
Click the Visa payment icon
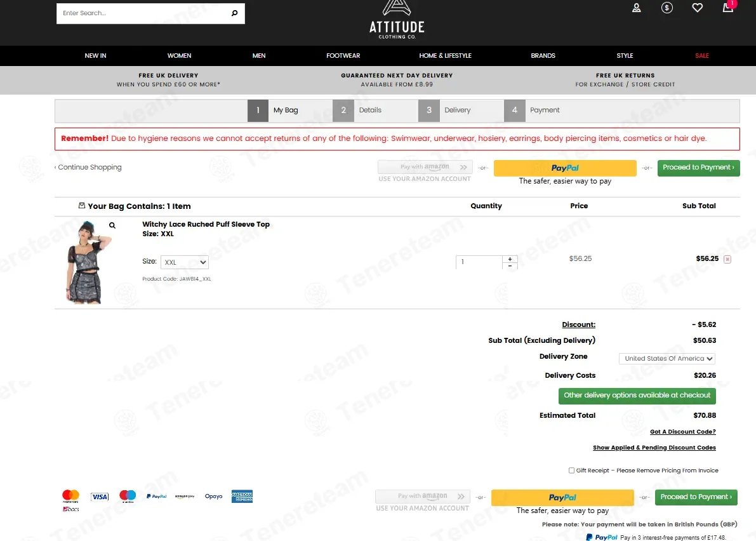point(100,497)
